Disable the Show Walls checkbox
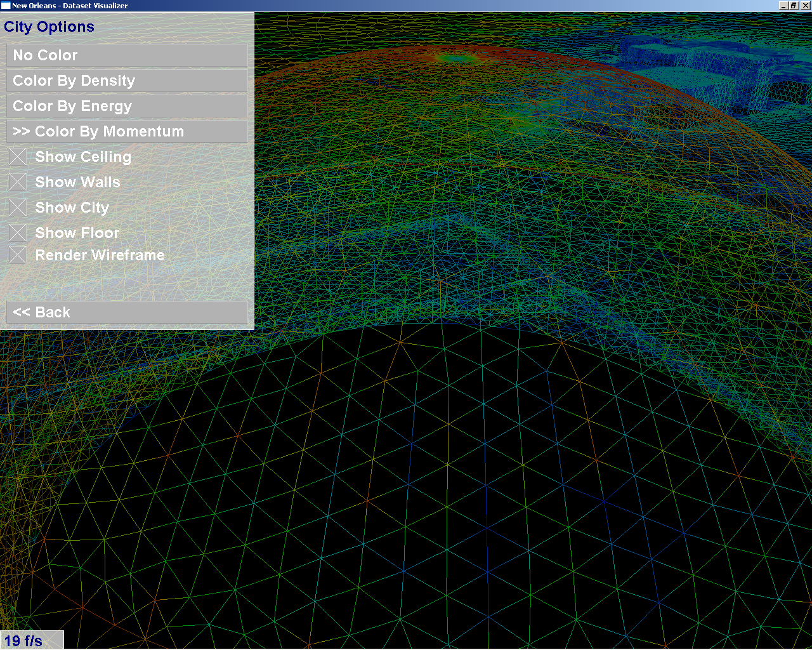Viewport: 812px width, 650px height. [x=18, y=182]
